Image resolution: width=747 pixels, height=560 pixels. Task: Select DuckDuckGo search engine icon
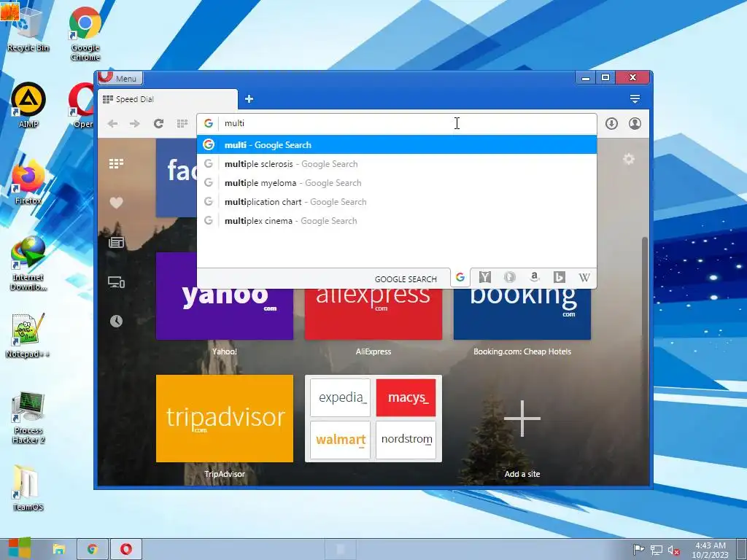[510, 277]
